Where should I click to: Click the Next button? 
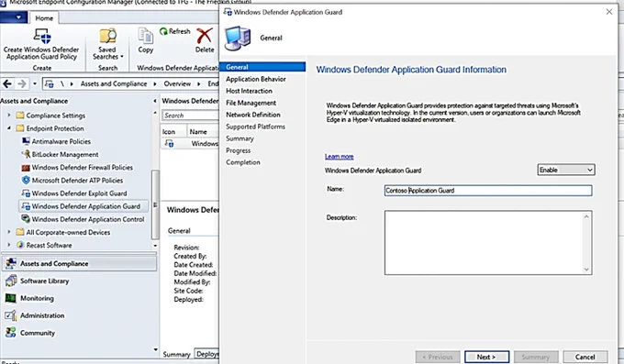pos(486,357)
